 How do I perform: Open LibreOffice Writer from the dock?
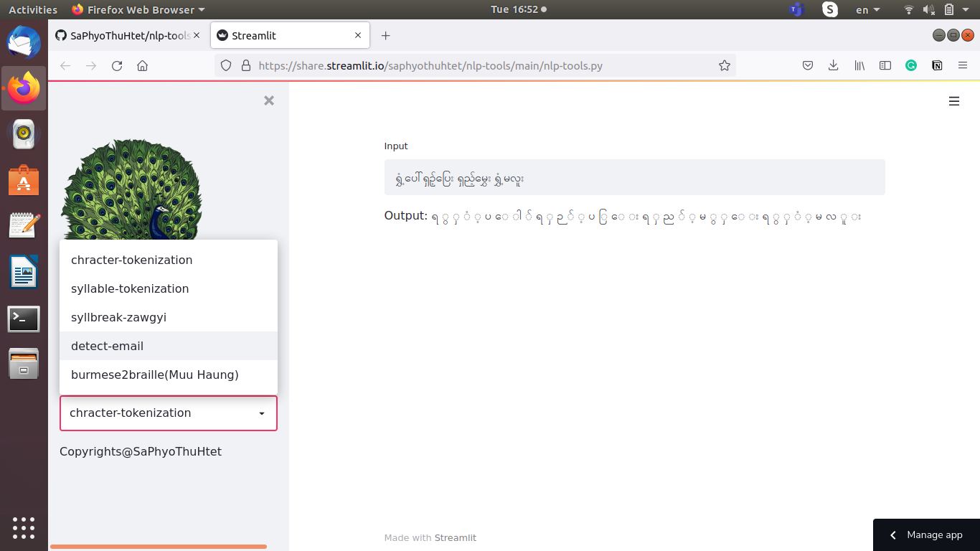(24, 273)
